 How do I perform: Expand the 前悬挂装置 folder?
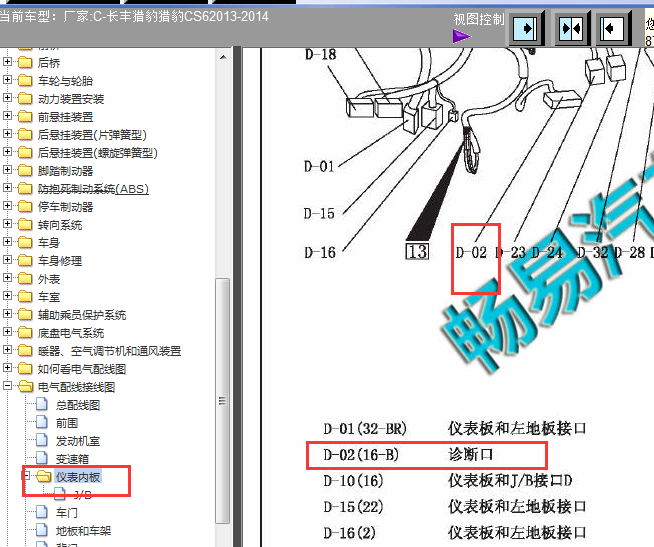pyautogui.click(x=7, y=115)
